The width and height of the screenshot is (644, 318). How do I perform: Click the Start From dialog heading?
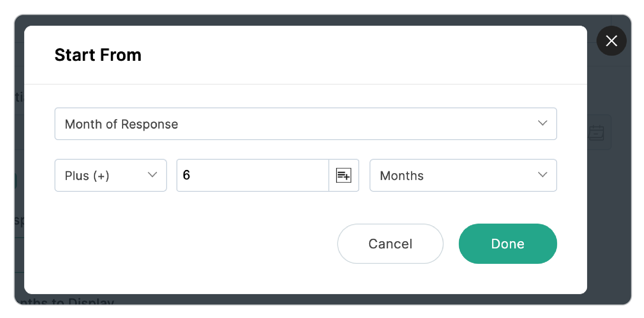click(98, 55)
